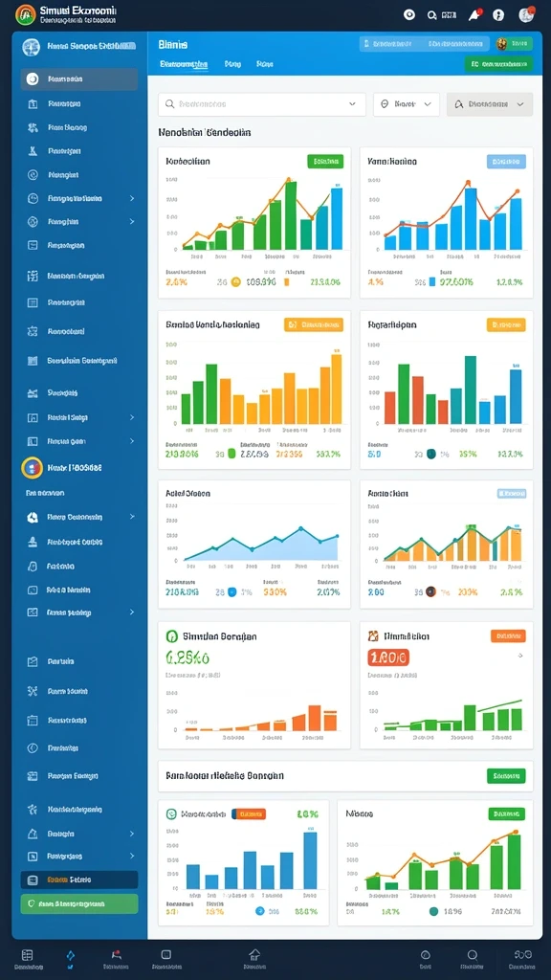
Task: Expand the sidebar chevron row just below yellow-ringed avatar
Action: coord(132,517)
